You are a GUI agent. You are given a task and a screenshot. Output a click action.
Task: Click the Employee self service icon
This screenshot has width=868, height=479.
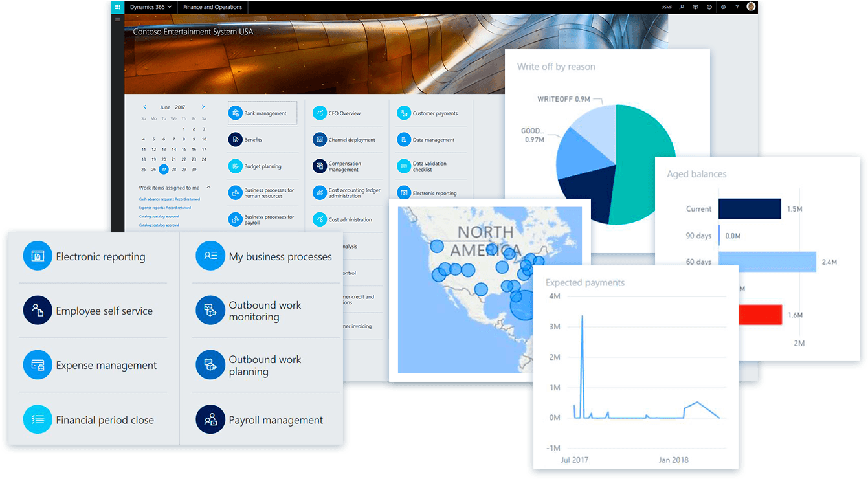(x=38, y=311)
